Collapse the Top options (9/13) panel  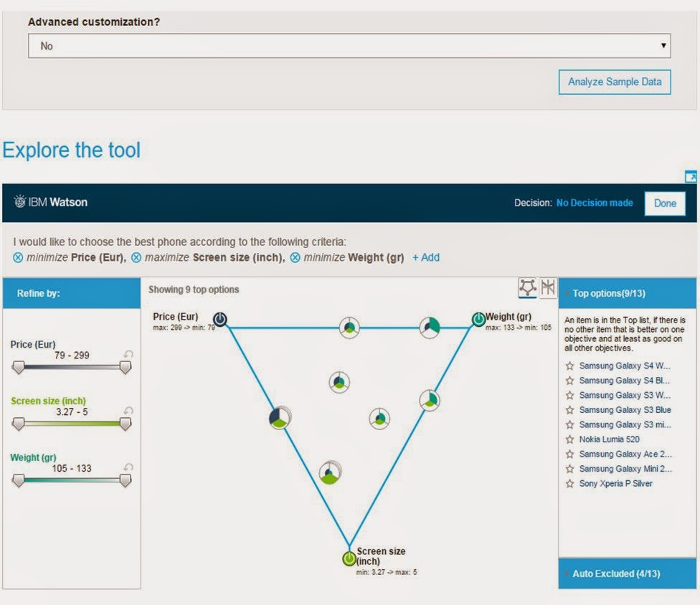click(x=628, y=293)
